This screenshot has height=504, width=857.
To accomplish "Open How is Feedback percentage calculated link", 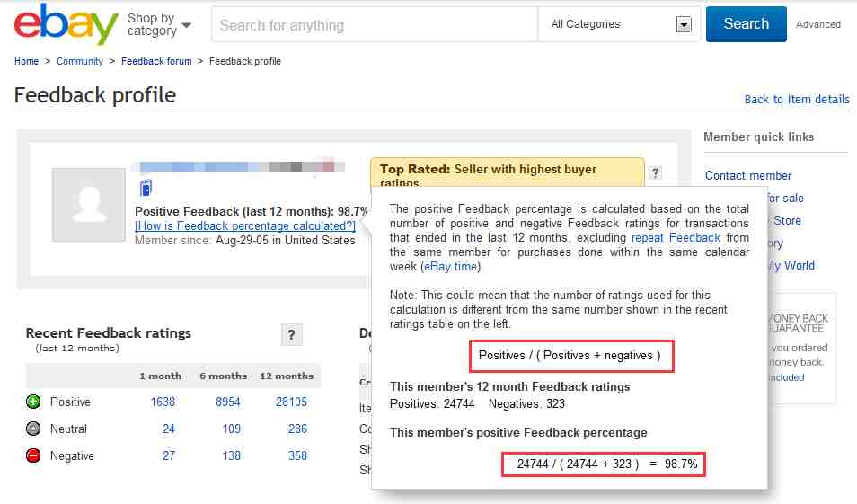I will 245,225.
